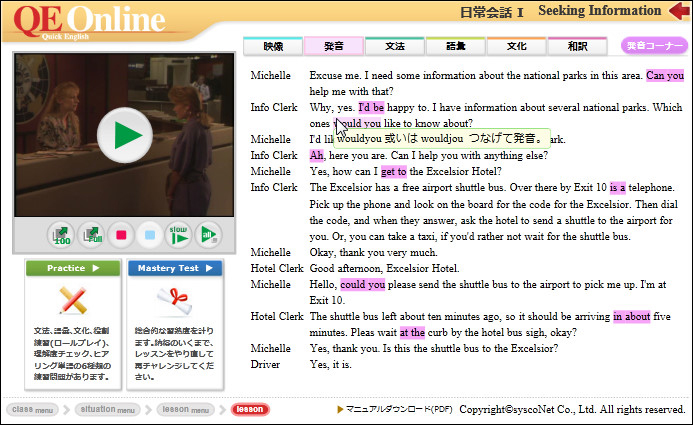Open the 映像 tab
The width and height of the screenshot is (693, 425).
pyautogui.click(x=273, y=46)
